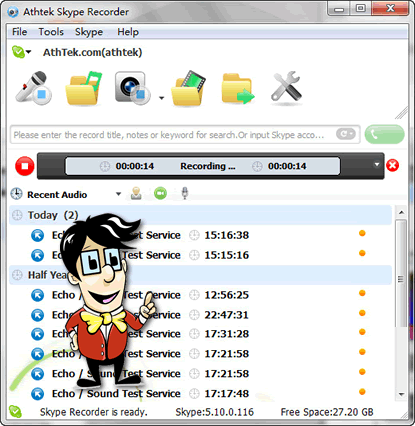Viewport: 415px width, 426px height.
Task: Click the webcam video record icon
Action: click(132, 88)
